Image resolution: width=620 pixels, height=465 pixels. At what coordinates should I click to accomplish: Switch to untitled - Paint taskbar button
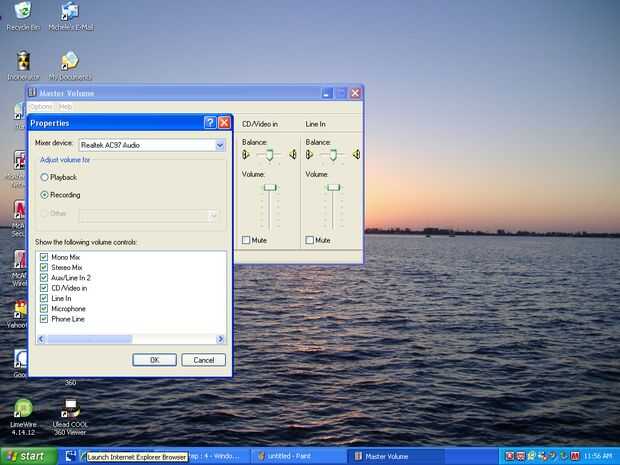(x=299, y=456)
